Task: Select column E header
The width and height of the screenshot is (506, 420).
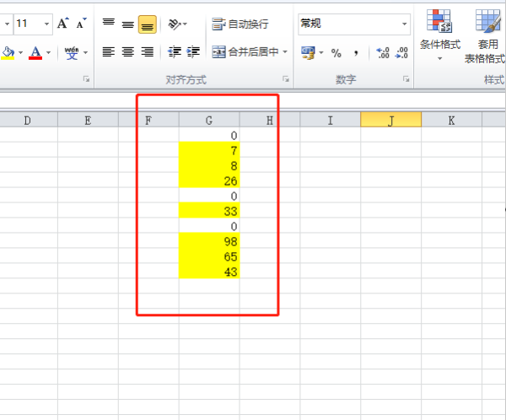Action: [x=88, y=121]
